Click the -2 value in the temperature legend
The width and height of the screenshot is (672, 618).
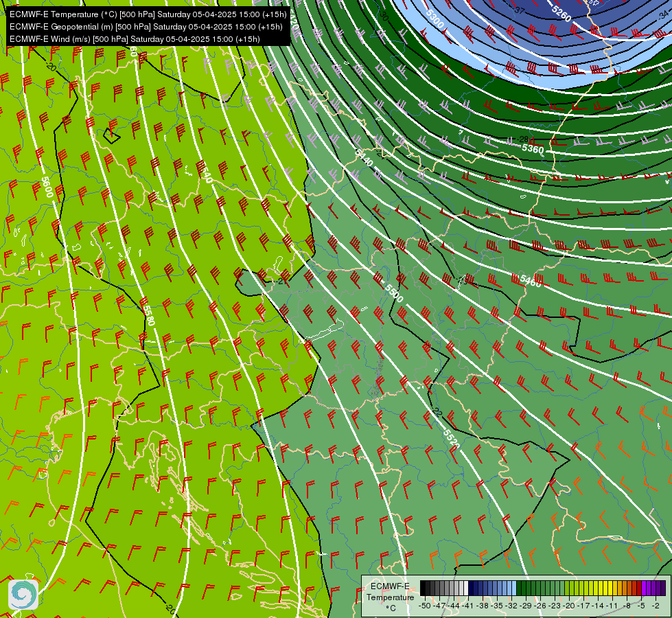click(x=656, y=606)
